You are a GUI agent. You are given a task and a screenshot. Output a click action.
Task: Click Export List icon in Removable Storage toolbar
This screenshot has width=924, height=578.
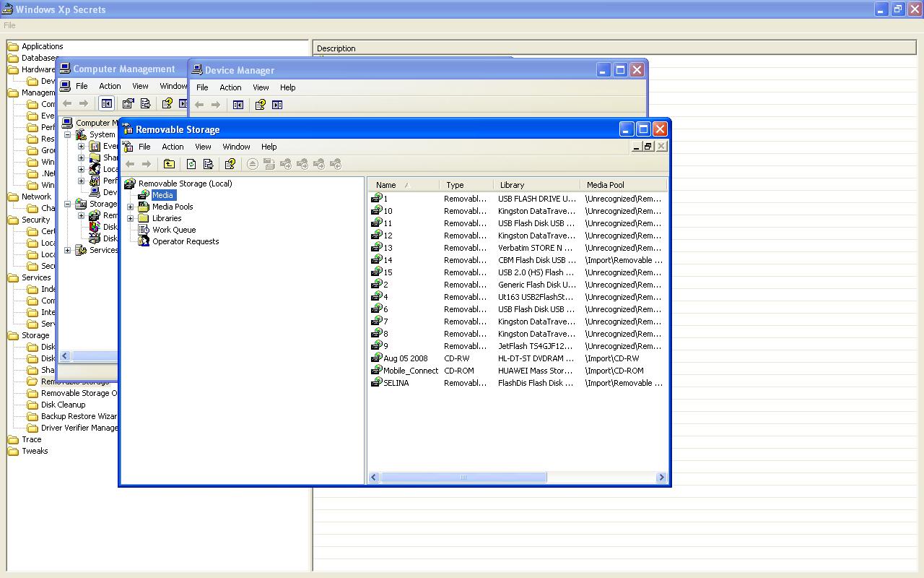pos(208,164)
